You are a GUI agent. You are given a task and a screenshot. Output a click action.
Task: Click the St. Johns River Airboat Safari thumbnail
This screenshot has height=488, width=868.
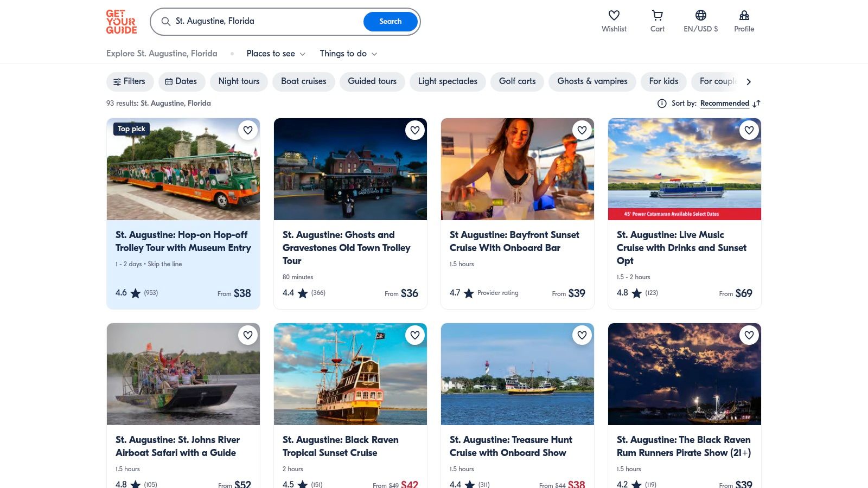point(183,374)
